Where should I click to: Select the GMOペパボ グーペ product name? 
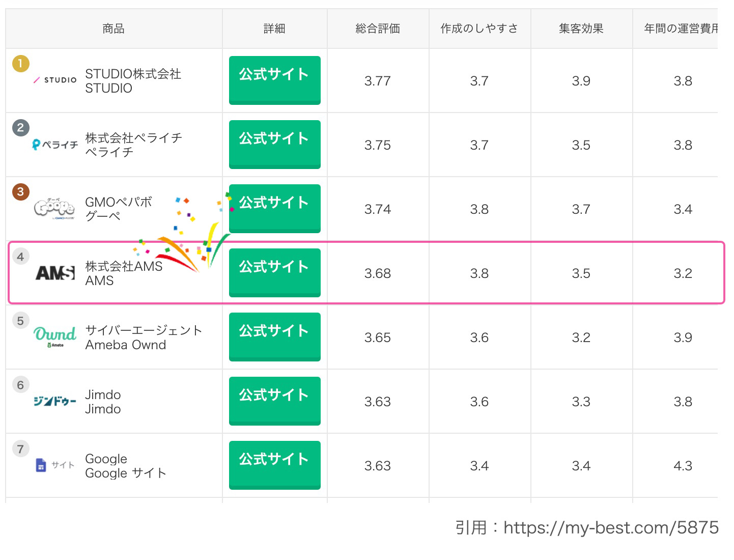point(119,209)
